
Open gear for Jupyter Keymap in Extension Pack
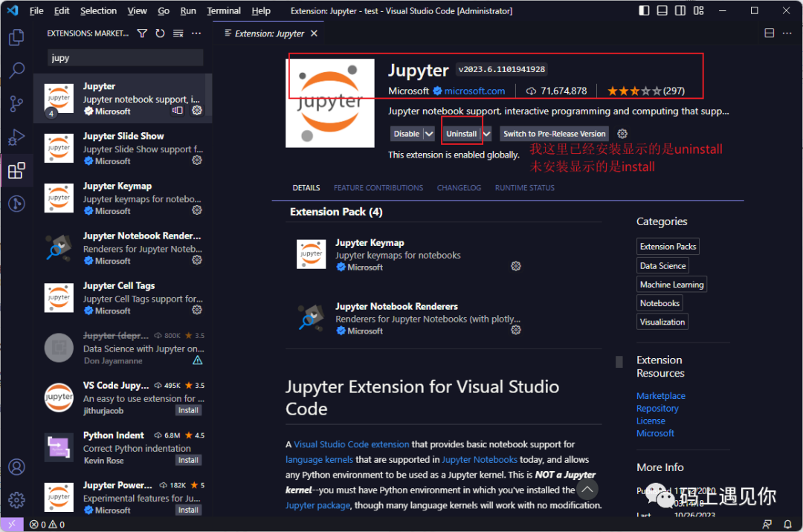pos(516,266)
